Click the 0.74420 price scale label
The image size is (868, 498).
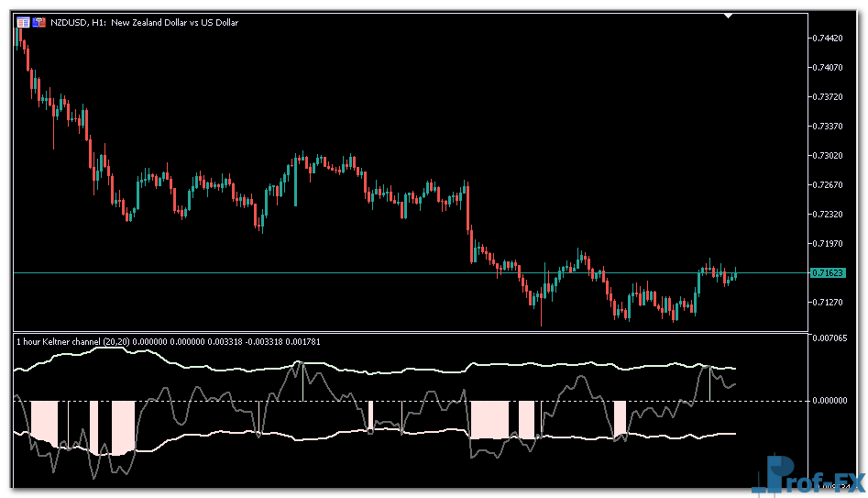829,38
